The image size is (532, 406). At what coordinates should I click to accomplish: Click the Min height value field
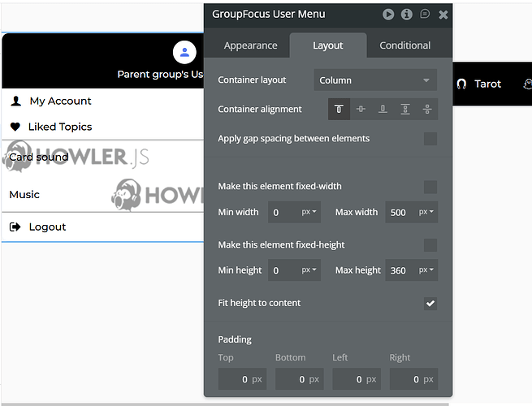(x=283, y=270)
